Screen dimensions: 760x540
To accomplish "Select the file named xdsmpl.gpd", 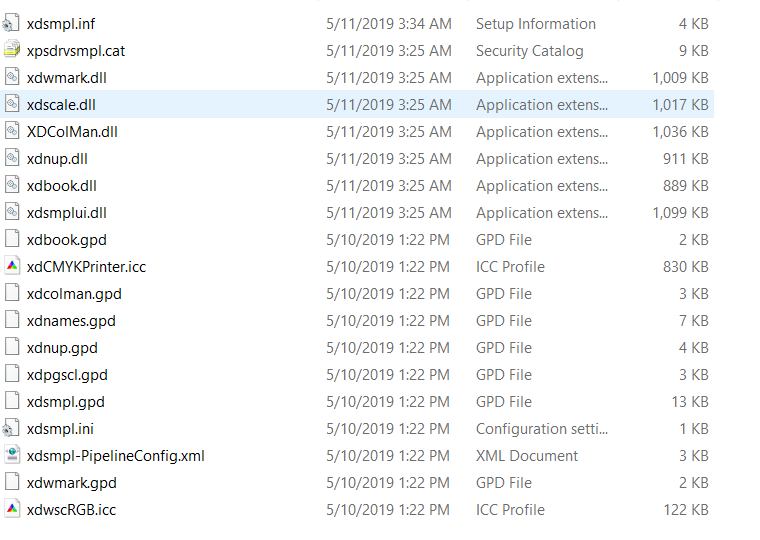I will (x=65, y=402).
